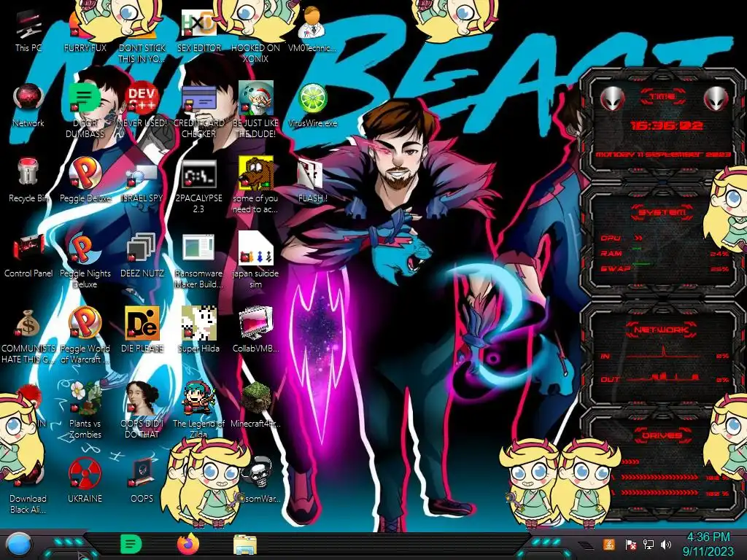Click the SWAP usage row in the system widget
The height and width of the screenshot is (560, 747).
pos(665,268)
